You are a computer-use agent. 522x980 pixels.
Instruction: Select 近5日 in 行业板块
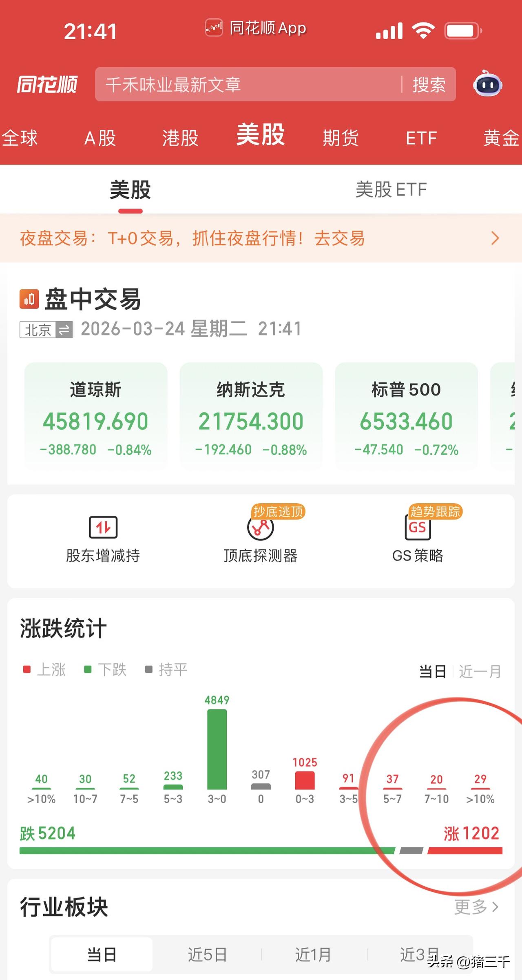(207, 955)
